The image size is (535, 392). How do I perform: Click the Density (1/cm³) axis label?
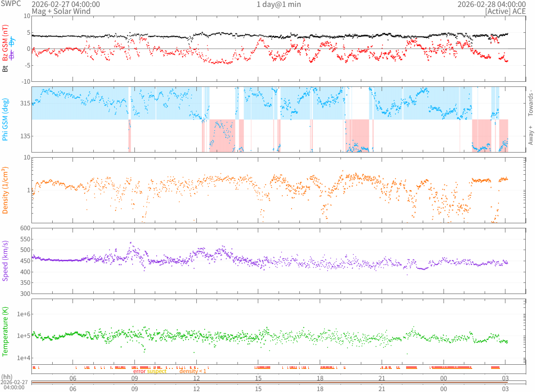pos(6,190)
